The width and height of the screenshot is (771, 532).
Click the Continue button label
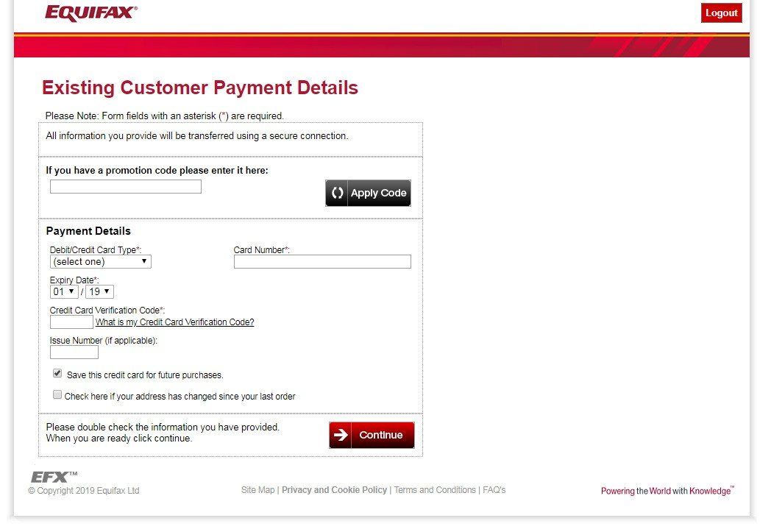[x=381, y=435]
